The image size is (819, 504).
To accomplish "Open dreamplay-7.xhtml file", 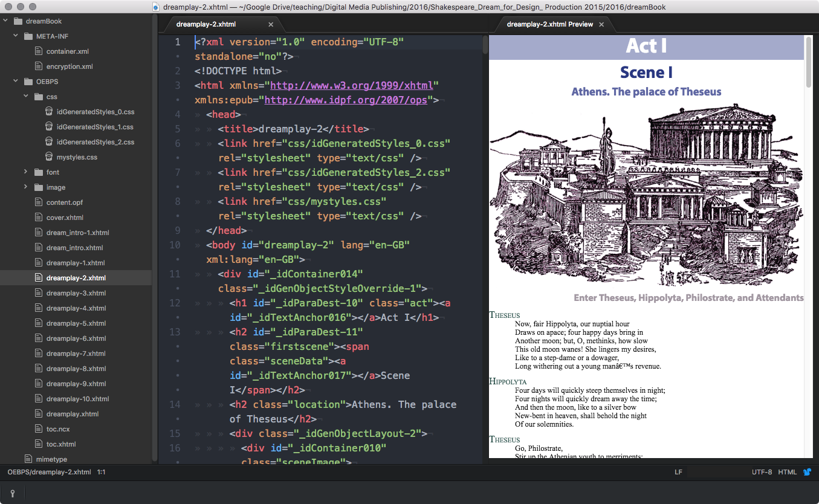I will 76,354.
